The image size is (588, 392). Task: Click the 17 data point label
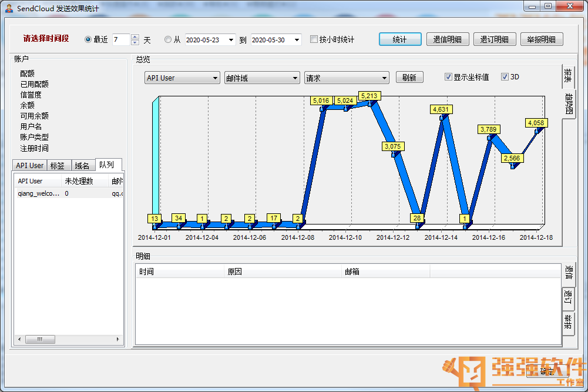tap(274, 218)
